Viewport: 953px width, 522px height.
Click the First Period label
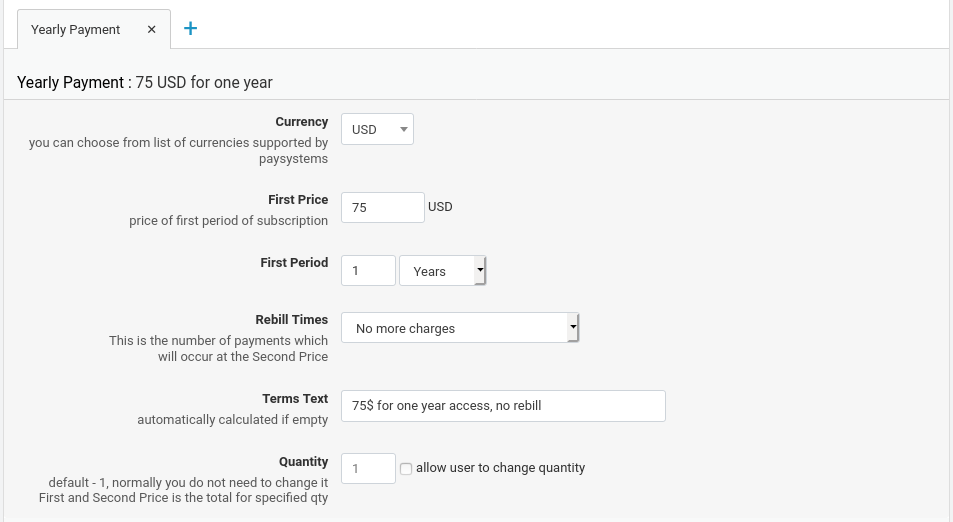[x=294, y=263]
